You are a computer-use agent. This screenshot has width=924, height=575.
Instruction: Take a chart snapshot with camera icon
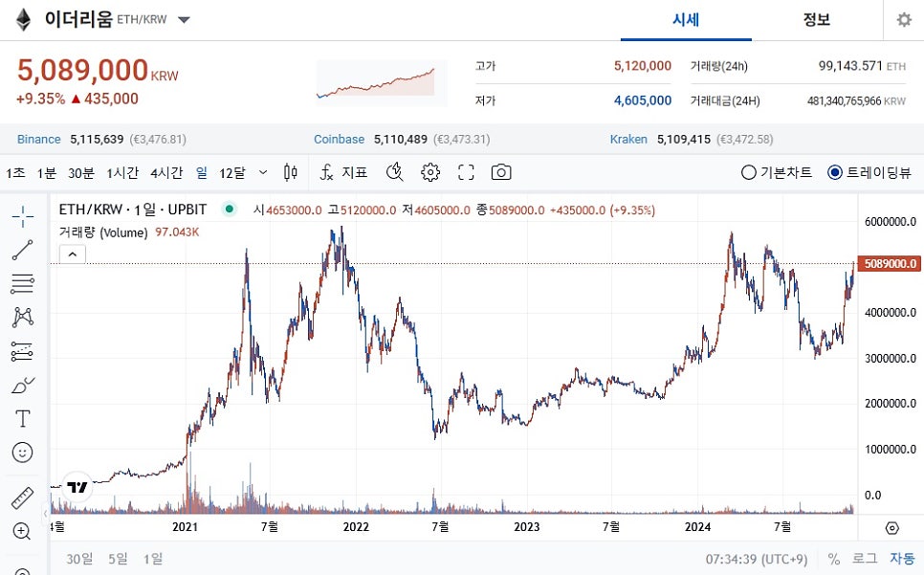coord(500,172)
